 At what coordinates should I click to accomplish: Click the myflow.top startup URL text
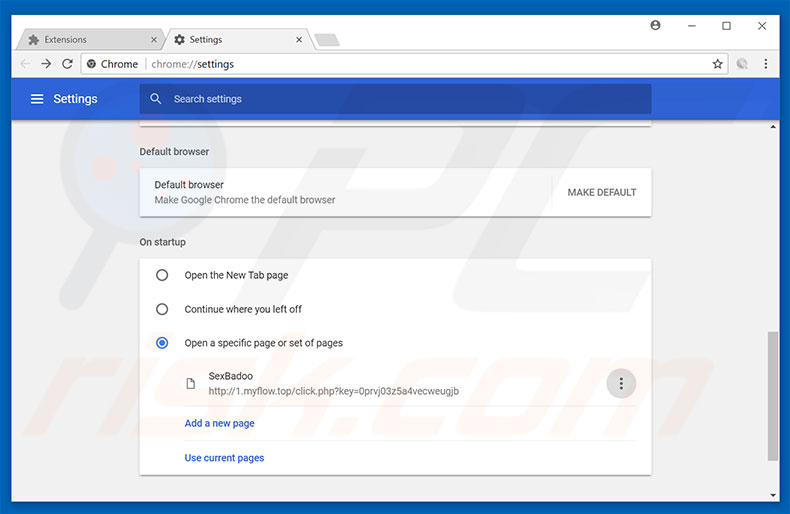tap(334, 391)
